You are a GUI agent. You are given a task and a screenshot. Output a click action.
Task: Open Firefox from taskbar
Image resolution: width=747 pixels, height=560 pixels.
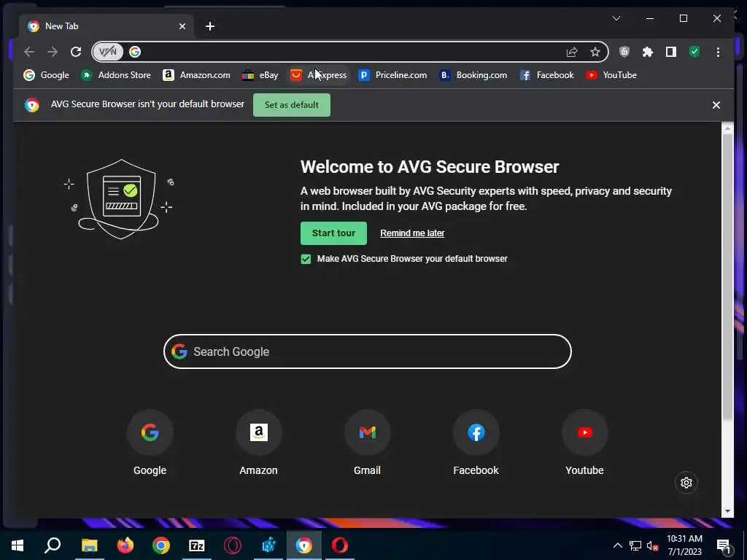[125, 545]
